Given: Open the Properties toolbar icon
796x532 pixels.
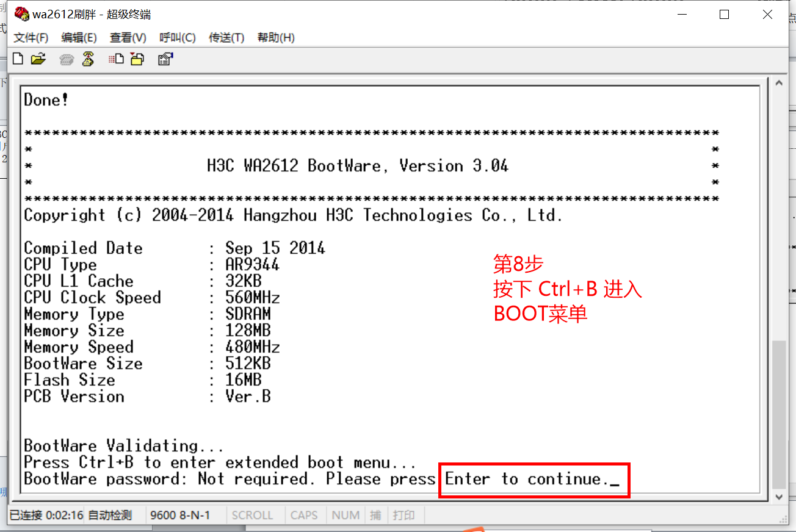Looking at the screenshot, I should pos(165,59).
